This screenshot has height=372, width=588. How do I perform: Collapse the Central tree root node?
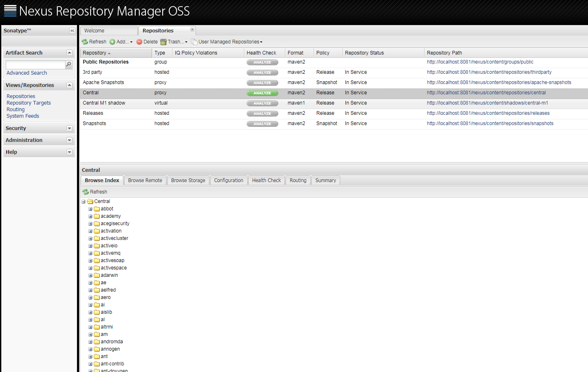coord(84,202)
